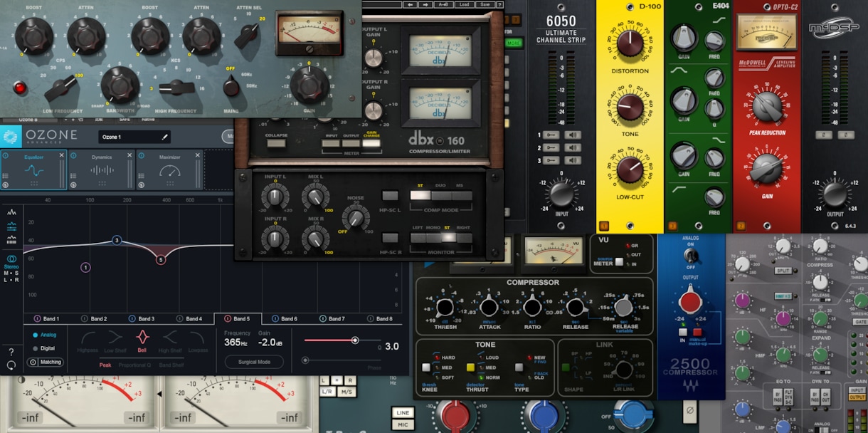Image resolution: width=868 pixels, height=433 pixels.
Task: Switch to the Band 6 tab
Action: pyautogui.click(x=284, y=319)
